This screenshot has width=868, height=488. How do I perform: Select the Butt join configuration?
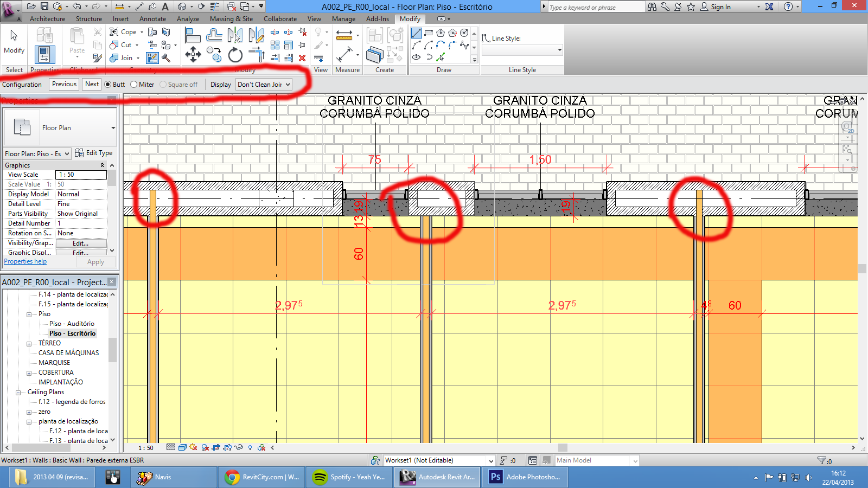(x=107, y=84)
